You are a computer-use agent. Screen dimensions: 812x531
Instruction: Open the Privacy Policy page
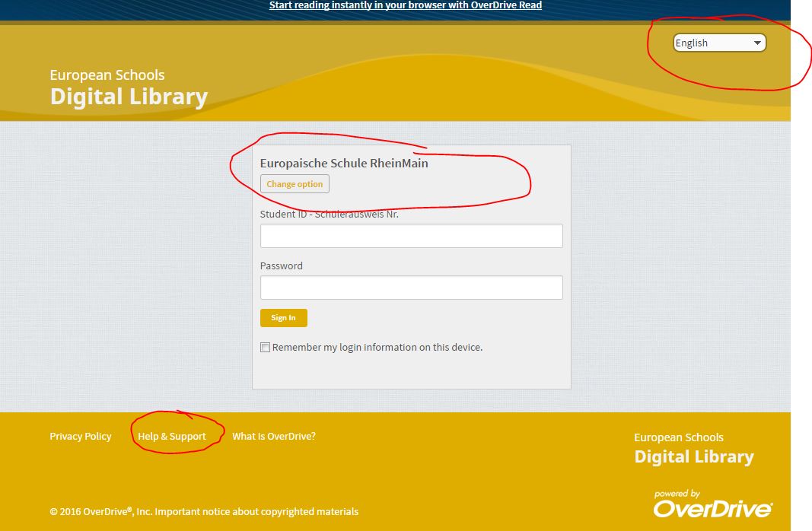[x=80, y=436]
